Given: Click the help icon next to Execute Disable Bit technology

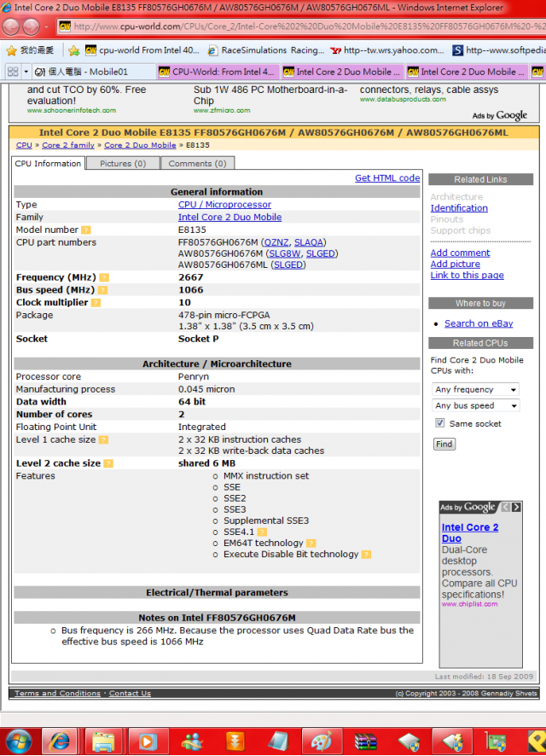Looking at the screenshot, I should pos(366,555).
